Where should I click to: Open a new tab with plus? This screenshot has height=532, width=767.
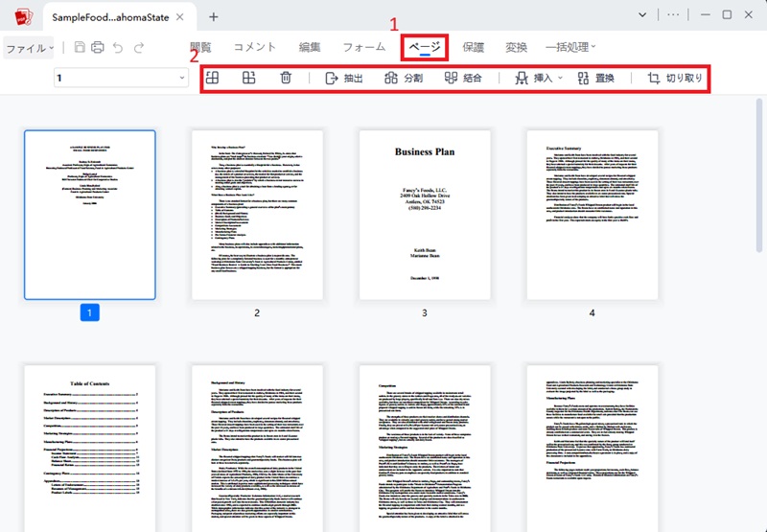(213, 17)
